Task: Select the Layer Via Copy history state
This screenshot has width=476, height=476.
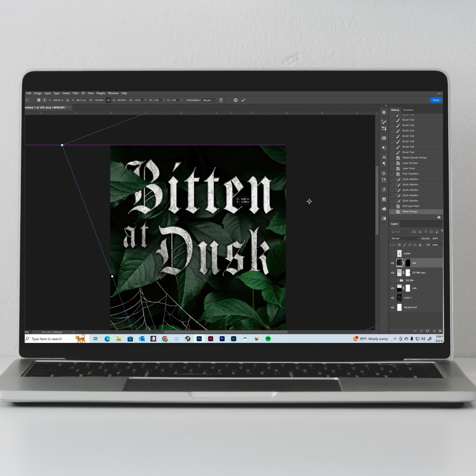Action: coord(416,163)
